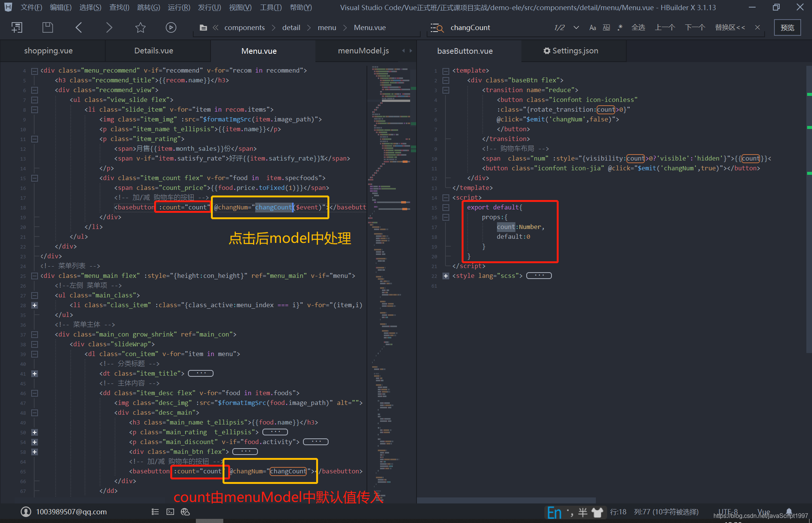The image size is (812, 523).
Task: Open the 编辑(E) menu
Action: 61,7
